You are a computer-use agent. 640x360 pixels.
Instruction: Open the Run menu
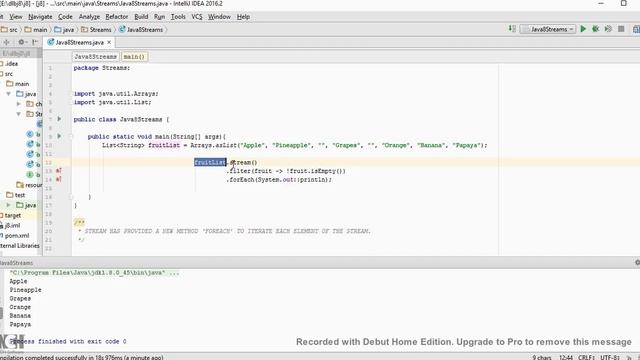[x=159, y=17]
